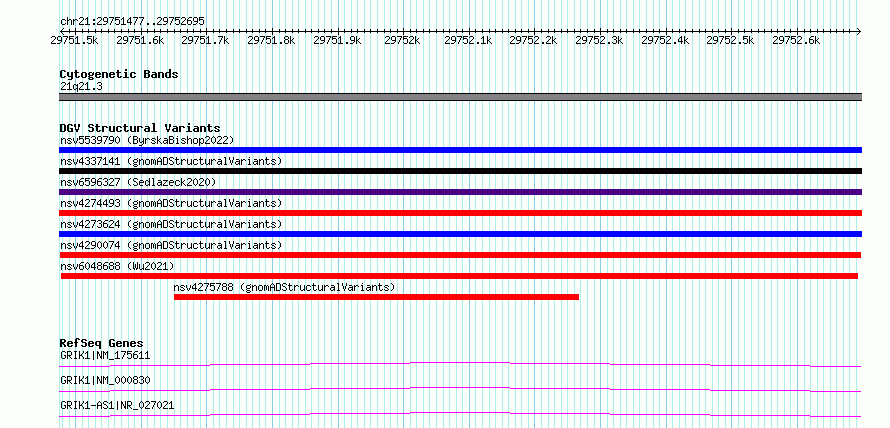
Task: Select the magenta GRIK1|NM_000830 transcript line
Action: [460, 389]
